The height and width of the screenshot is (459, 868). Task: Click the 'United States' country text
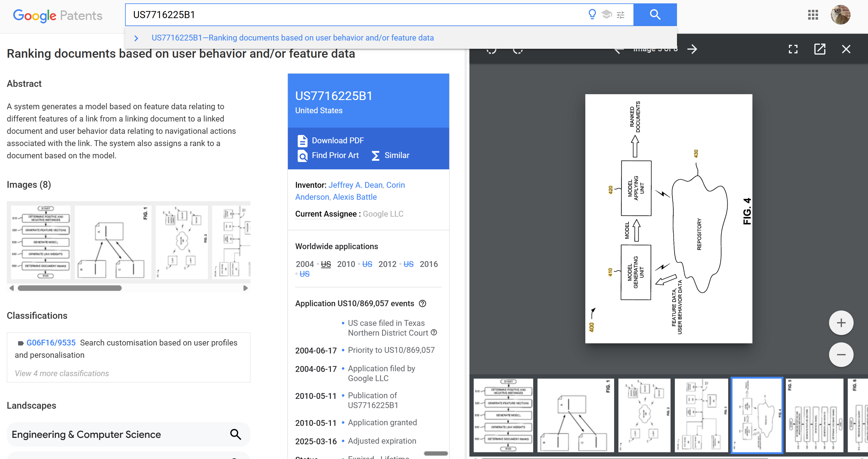(319, 110)
